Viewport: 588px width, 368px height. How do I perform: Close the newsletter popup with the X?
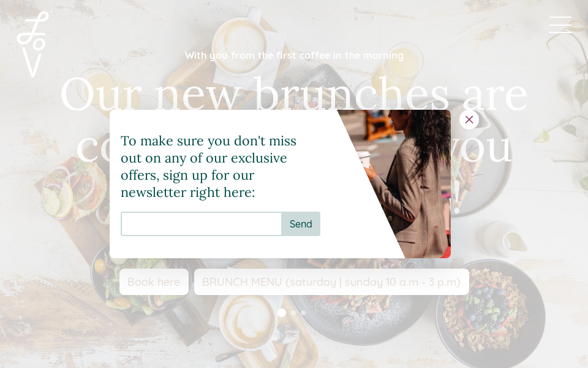coord(469,120)
